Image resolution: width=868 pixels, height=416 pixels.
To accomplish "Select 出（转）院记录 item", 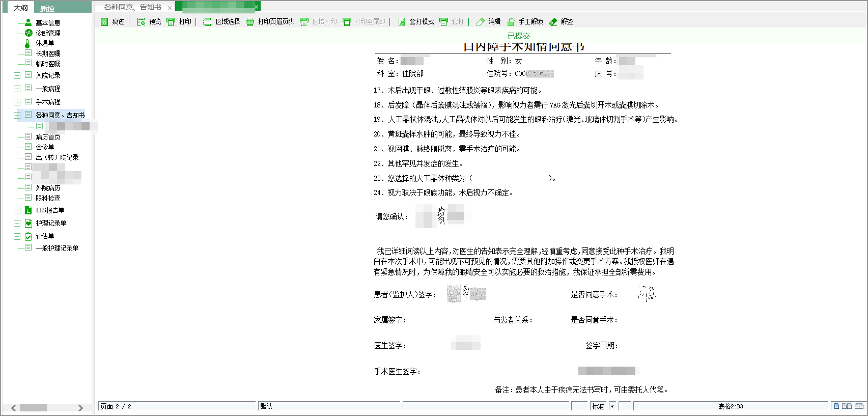I will click(x=57, y=157).
